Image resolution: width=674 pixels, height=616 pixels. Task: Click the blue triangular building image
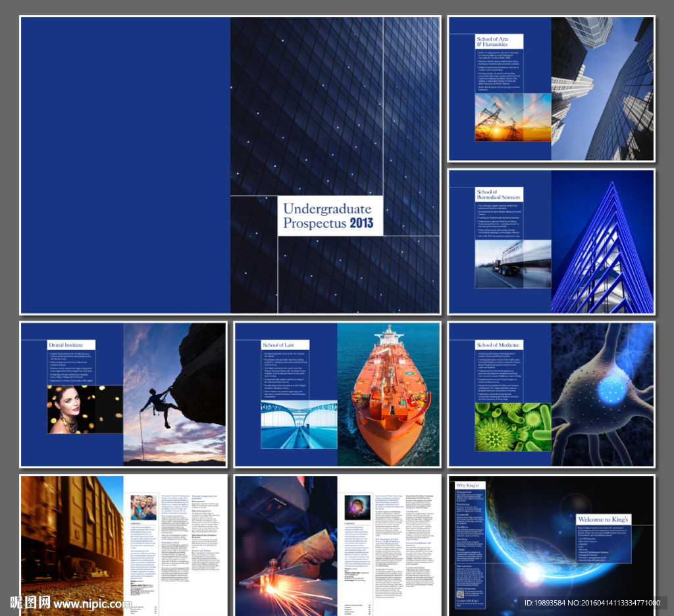(602, 242)
